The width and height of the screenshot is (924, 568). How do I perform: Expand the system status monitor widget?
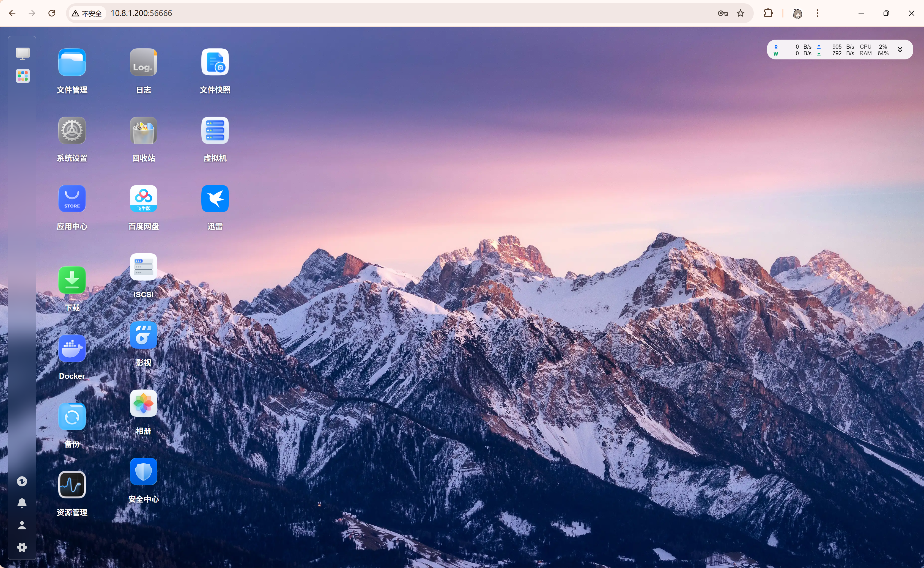(x=900, y=50)
